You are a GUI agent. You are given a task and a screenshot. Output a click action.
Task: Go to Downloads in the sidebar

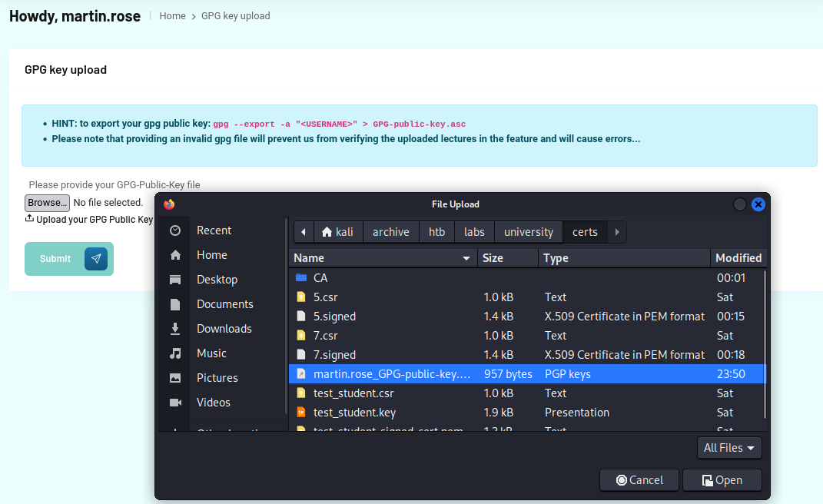coord(224,329)
